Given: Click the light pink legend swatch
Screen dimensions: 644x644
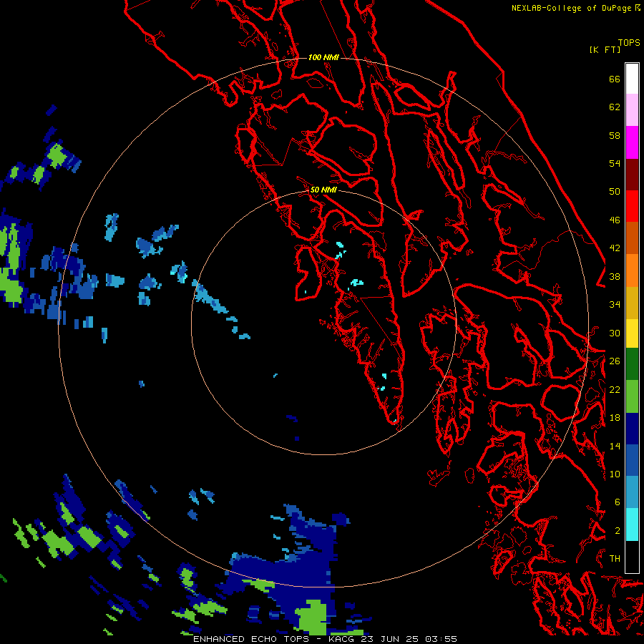Looking at the screenshot, I should pyautogui.click(x=632, y=110).
